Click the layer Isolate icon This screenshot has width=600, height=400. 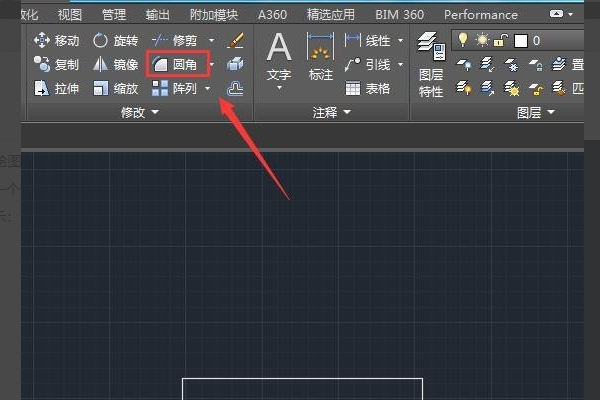[487, 64]
